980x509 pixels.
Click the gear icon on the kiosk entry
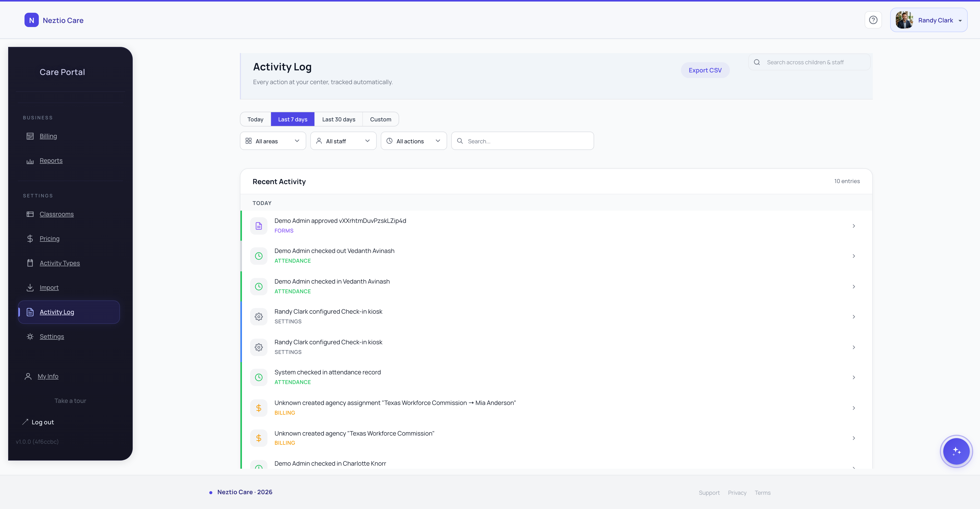259,316
